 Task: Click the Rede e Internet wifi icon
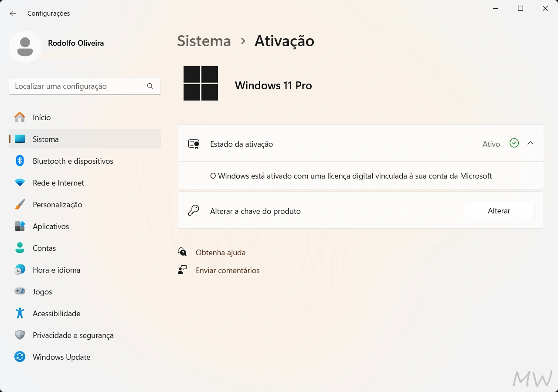point(20,182)
